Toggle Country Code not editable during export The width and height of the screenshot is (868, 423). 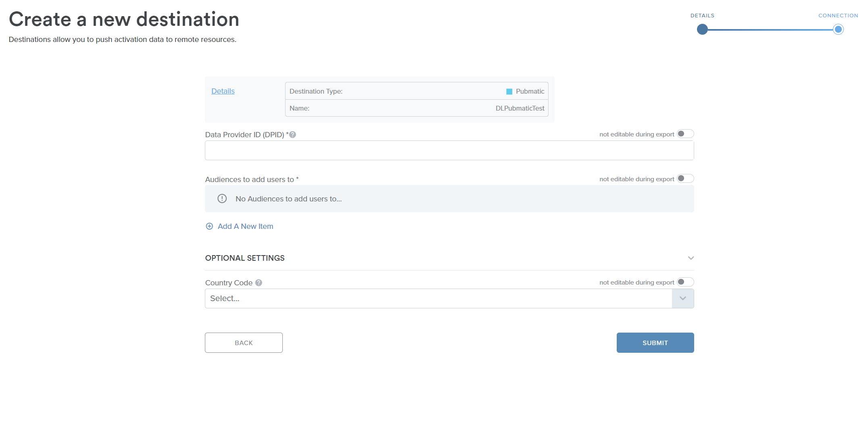click(x=685, y=282)
